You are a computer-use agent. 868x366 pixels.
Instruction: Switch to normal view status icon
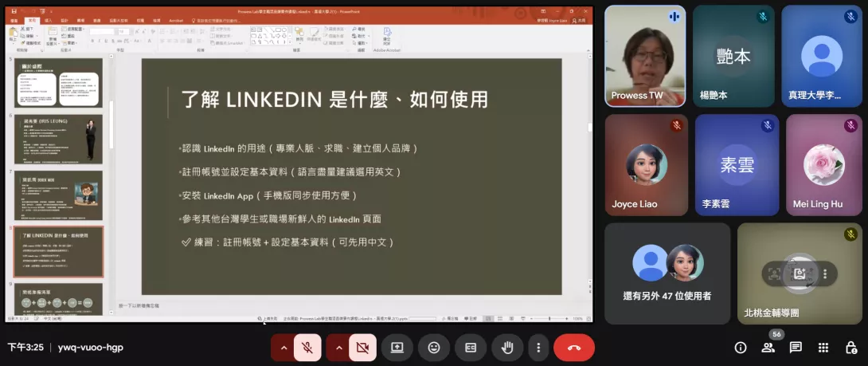pos(488,319)
